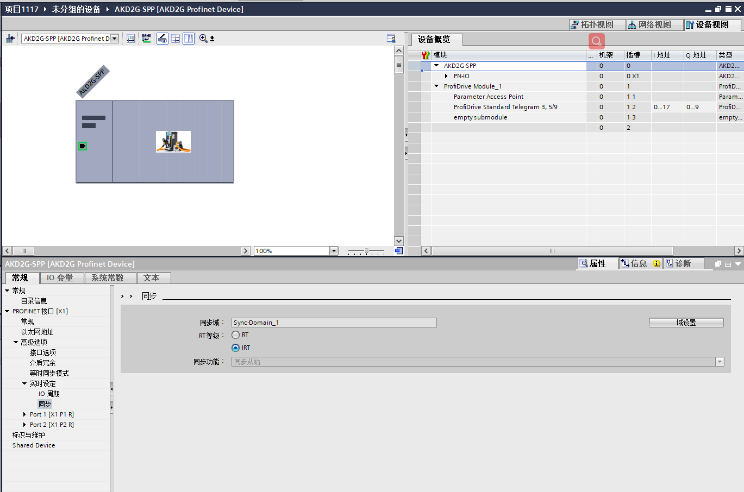Click the float-window icon in inspector header

pyautogui.click(x=718, y=264)
